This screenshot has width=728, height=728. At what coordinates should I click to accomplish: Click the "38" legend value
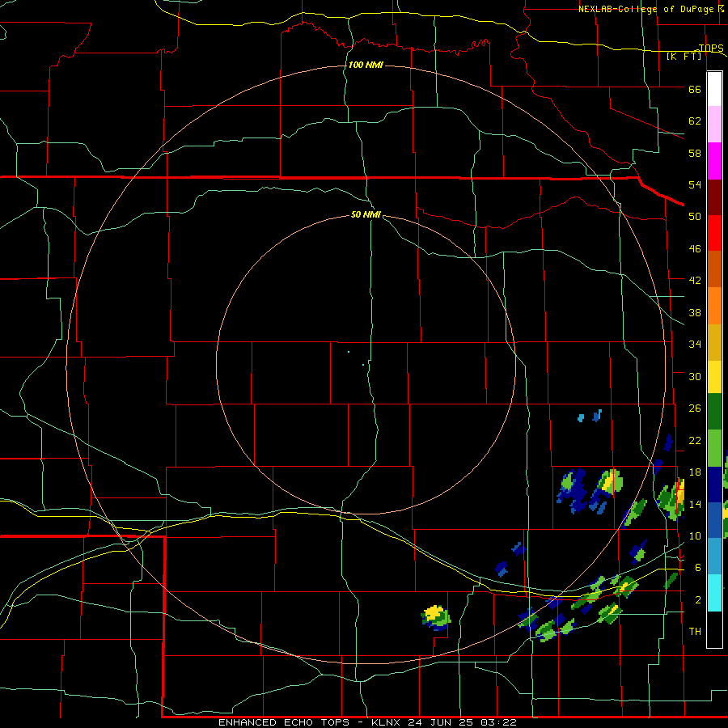pyautogui.click(x=695, y=312)
